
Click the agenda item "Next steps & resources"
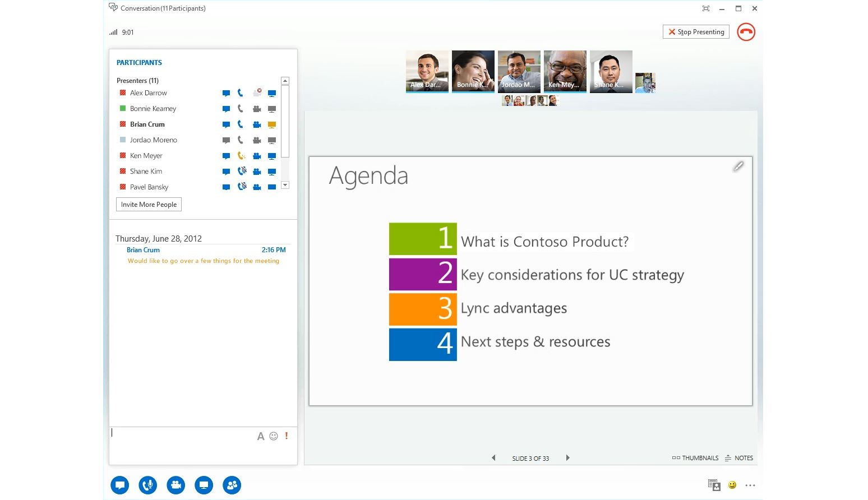535,342
